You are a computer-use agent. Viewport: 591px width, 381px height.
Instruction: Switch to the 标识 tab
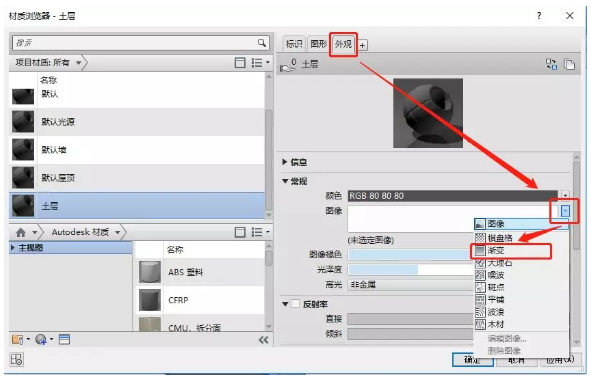click(x=294, y=44)
